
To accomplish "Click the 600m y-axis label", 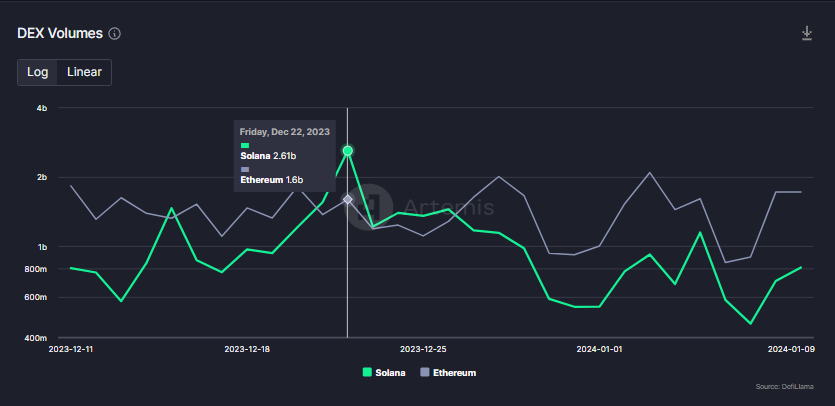I will (37, 297).
